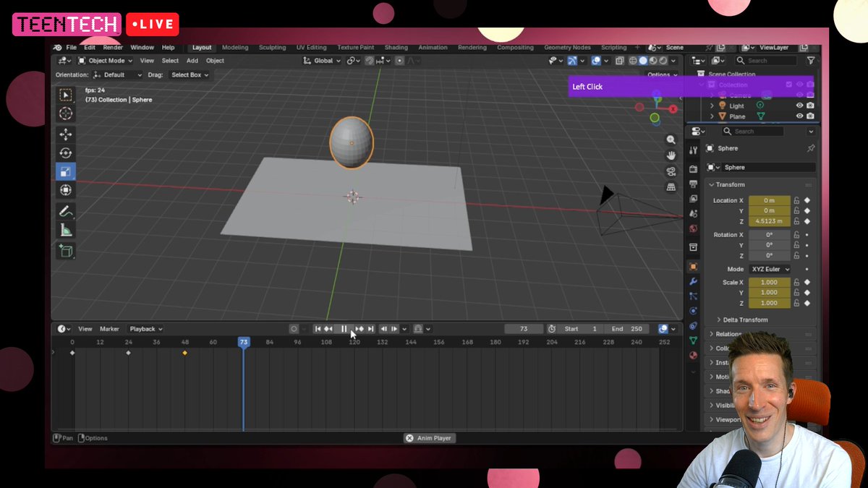The image size is (868, 488).
Task: Toggle lock on Scale X
Action: coord(796,283)
